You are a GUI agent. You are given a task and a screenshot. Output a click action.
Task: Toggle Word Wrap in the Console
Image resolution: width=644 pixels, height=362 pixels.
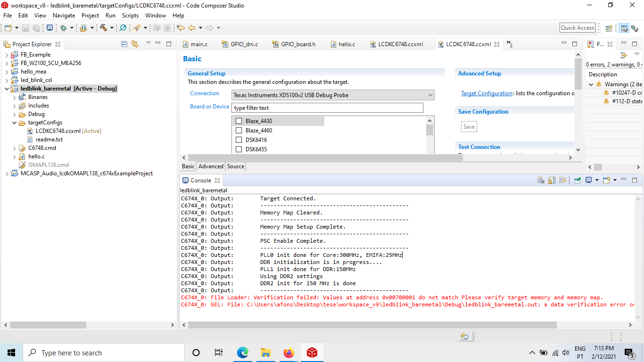pos(562,180)
